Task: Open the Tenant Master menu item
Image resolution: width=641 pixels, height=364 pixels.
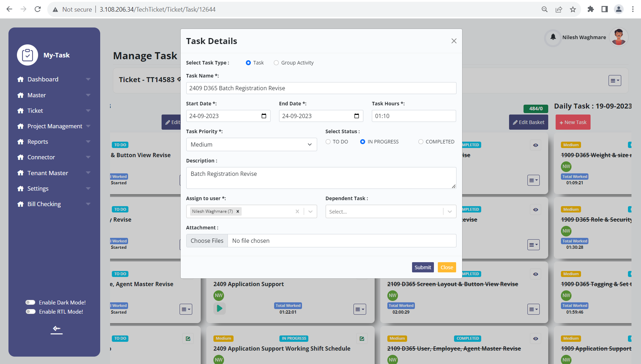Action: coord(48,173)
